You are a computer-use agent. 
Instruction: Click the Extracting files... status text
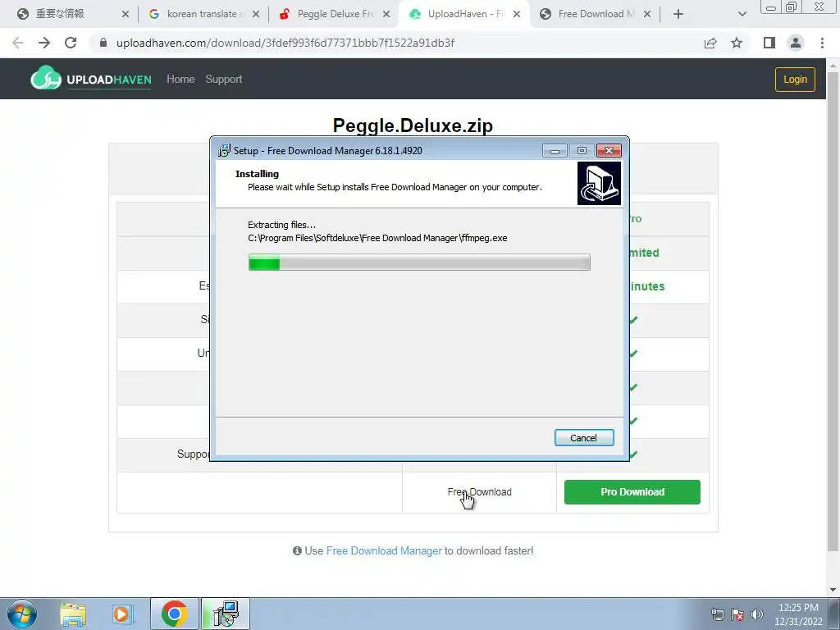point(282,225)
